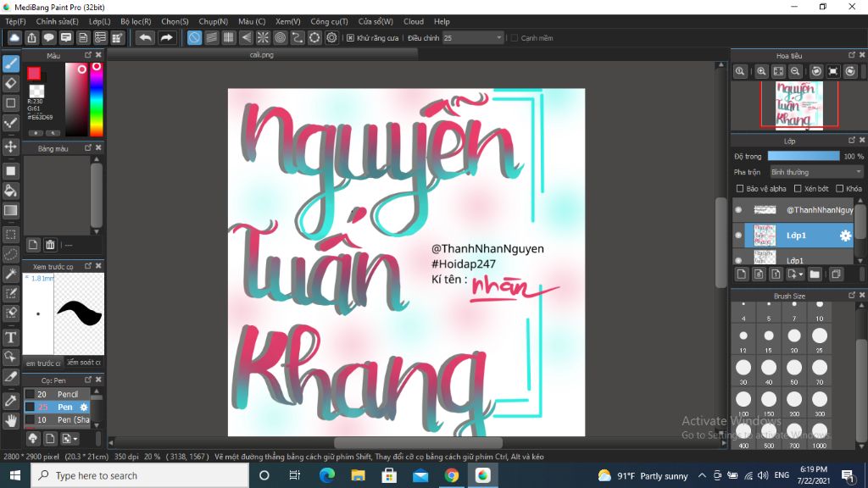Click the Navigator canvas thumbnail
Screen dimensions: 868x488
point(798,104)
